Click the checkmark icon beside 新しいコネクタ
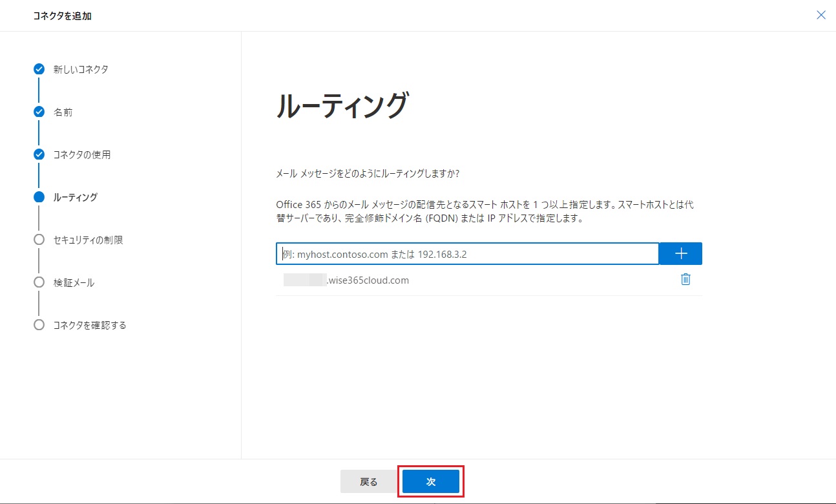 coord(39,69)
